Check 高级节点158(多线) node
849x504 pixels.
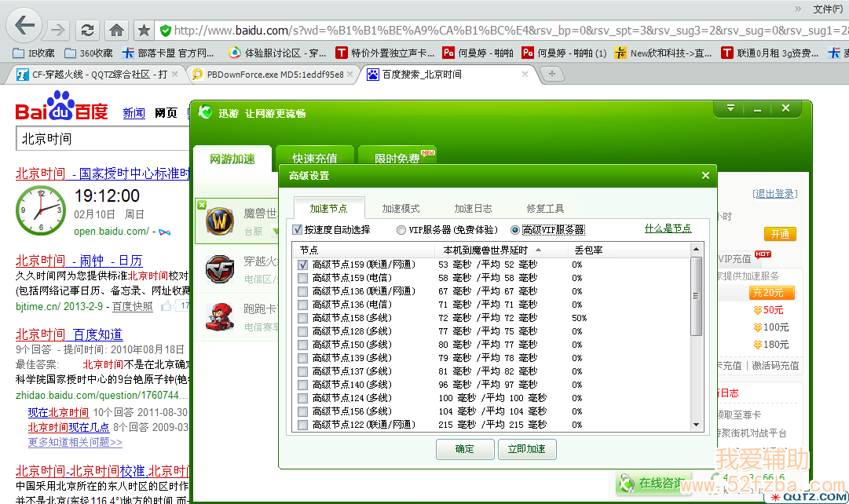pyautogui.click(x=302, y=318)
